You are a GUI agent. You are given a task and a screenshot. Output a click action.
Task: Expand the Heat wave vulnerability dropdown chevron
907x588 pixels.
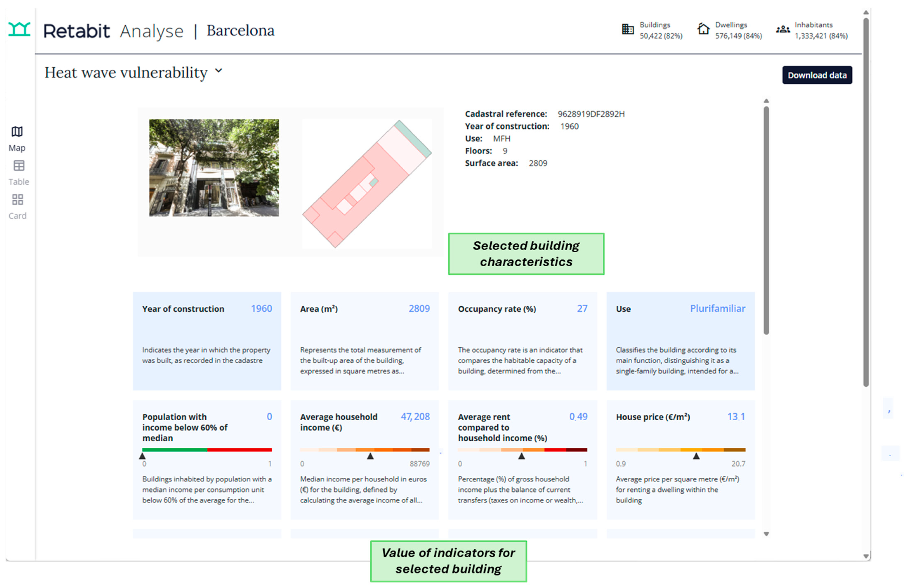click(218, 71)
